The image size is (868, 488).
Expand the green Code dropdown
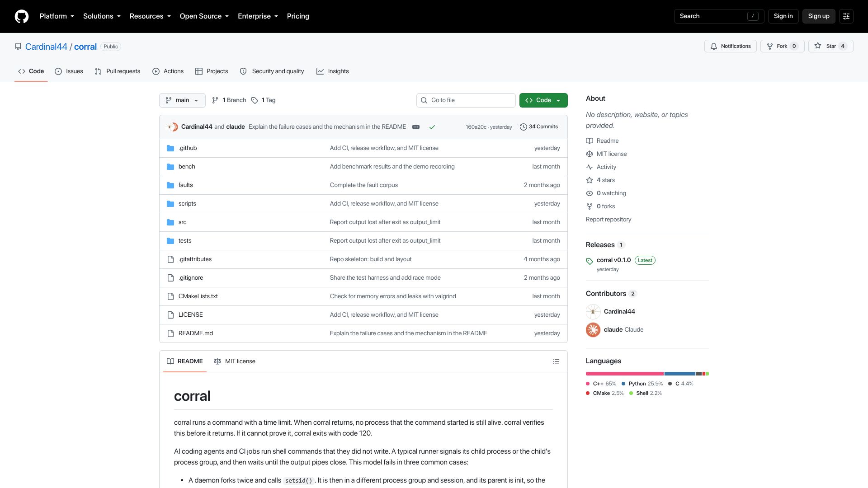click(x=543, y=100)
